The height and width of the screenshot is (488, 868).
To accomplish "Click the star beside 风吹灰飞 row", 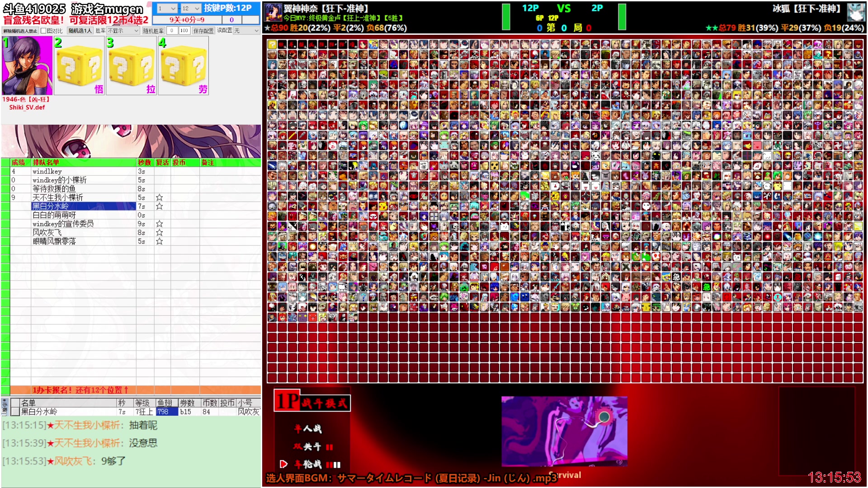I will pyautogui.click(x=159, y=232).
